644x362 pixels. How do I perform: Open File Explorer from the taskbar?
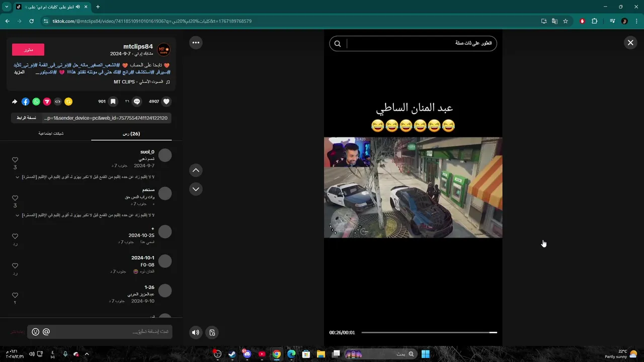coord(320,354)
